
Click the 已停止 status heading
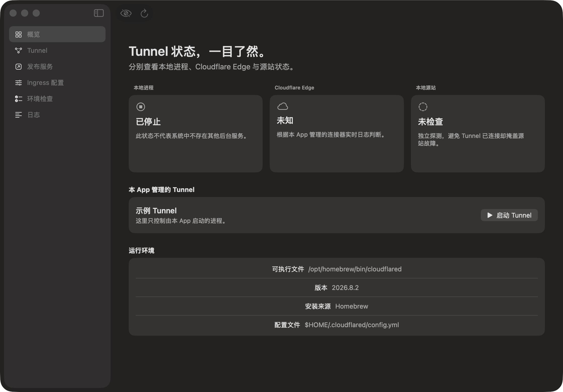tap(148, 122)
